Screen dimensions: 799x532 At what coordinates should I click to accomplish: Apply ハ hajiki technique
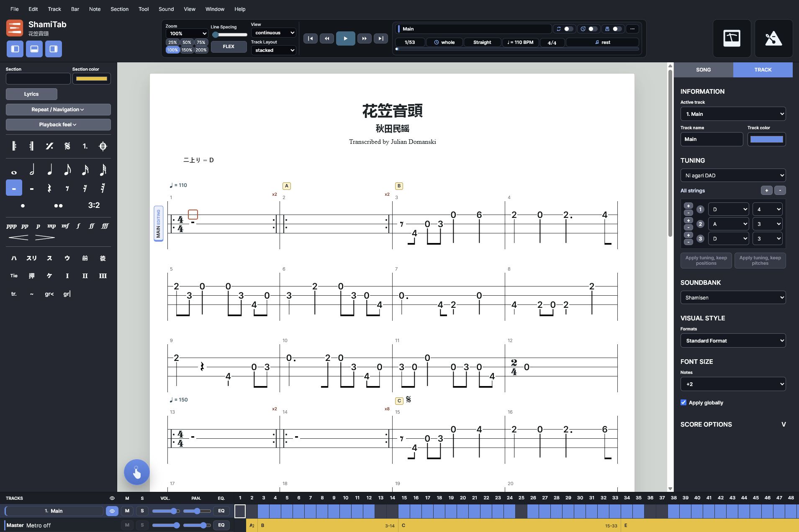pos(14,258)
